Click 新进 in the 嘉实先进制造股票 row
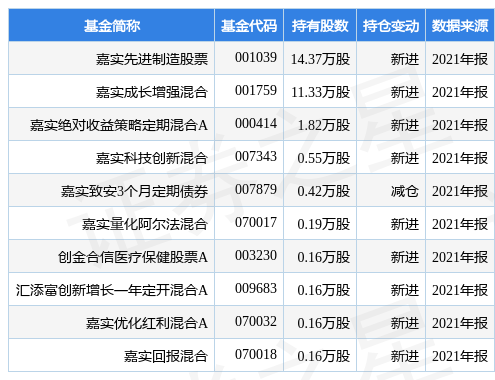495x380 pixels. point(405,59)
